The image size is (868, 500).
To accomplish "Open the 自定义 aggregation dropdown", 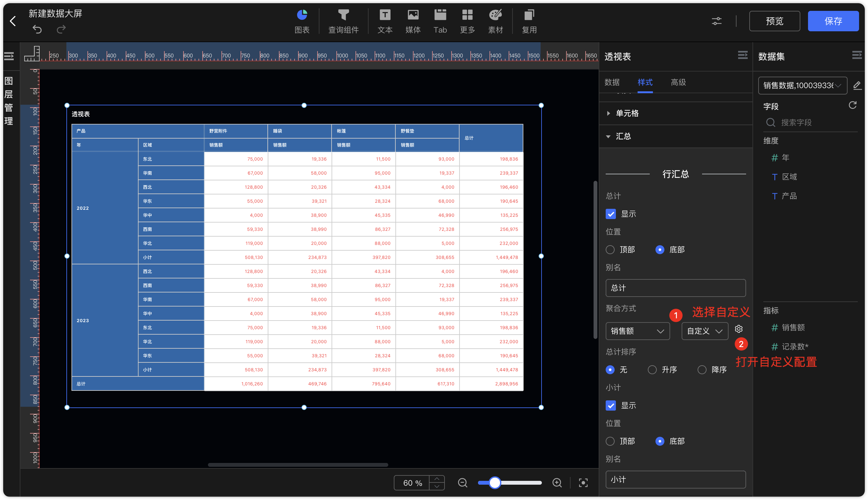I will point(704,331).
